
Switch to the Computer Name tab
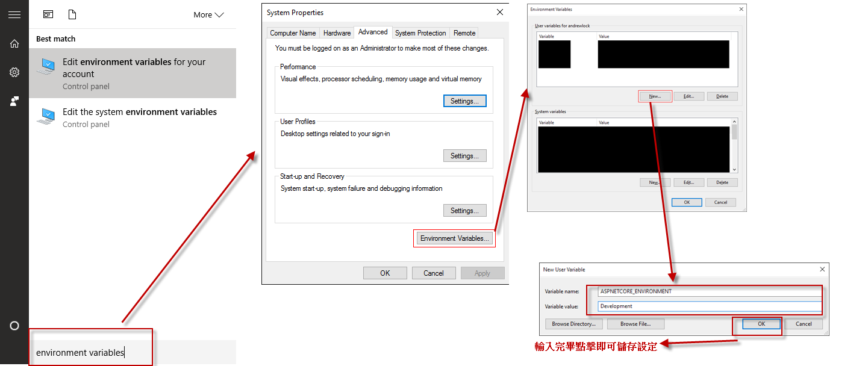point(293,33)
